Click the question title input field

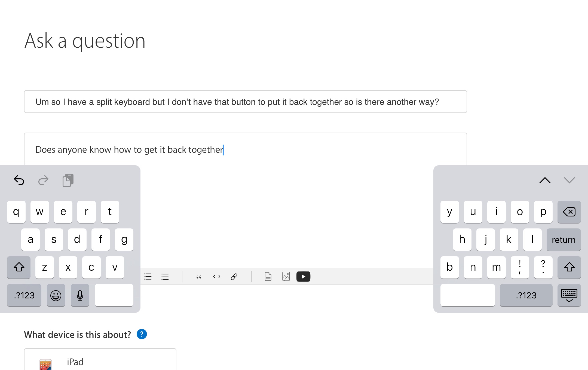click(245, 102)
